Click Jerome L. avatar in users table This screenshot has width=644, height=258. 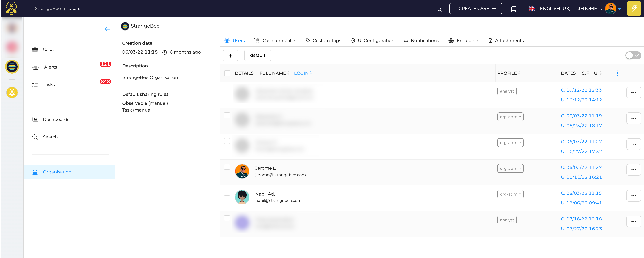242,171
